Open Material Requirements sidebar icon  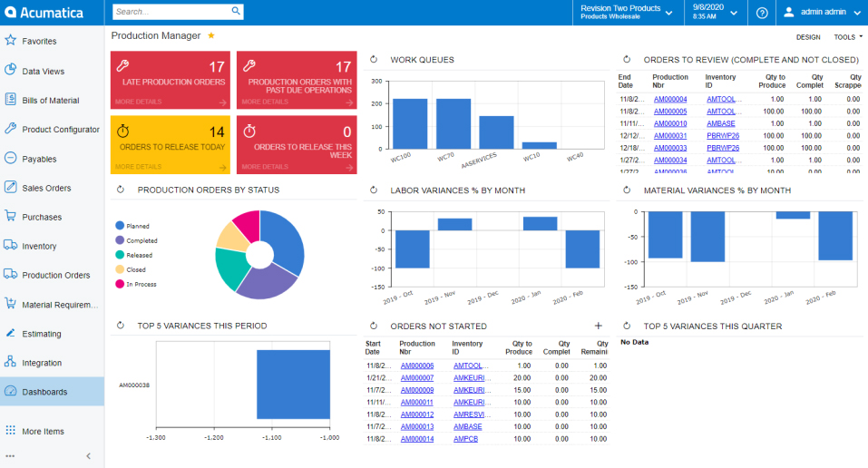(10, 304)
